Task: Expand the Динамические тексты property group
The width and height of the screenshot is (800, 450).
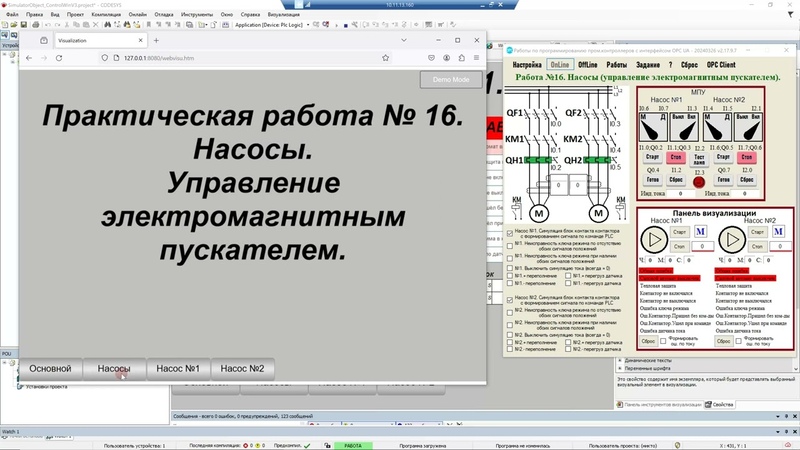Action: tap(620, 361)
